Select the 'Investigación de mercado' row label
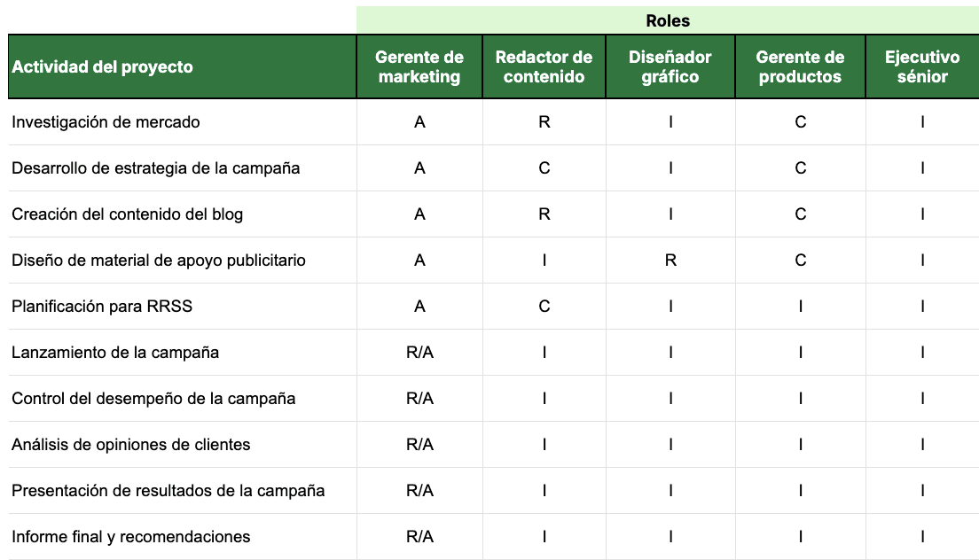 (106, 122)
